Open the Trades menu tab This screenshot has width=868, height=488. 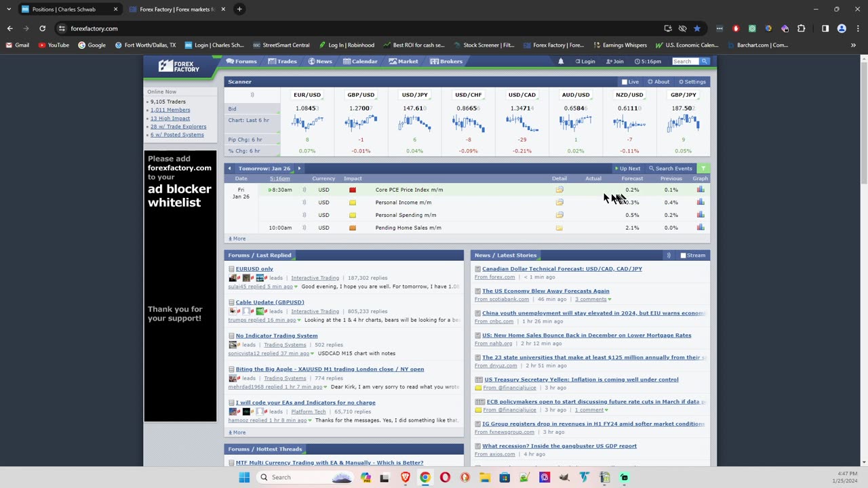point(282,62)
